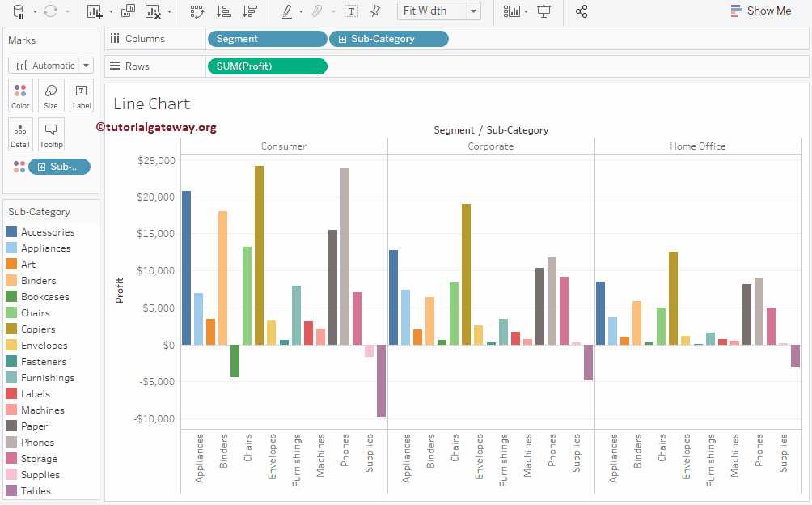Click the Clear Sheet icon
This screenshot has height=505, width=812.
pyautogui.click(x=154, y=12)
